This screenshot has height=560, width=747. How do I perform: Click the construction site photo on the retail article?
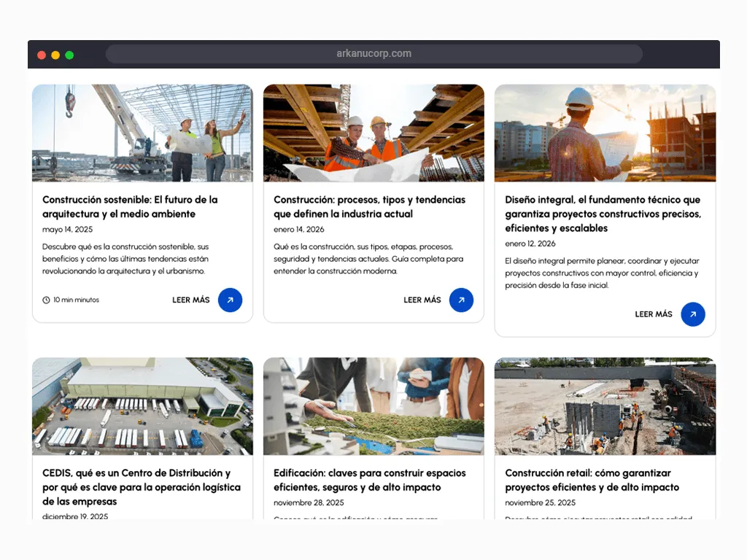605,406
